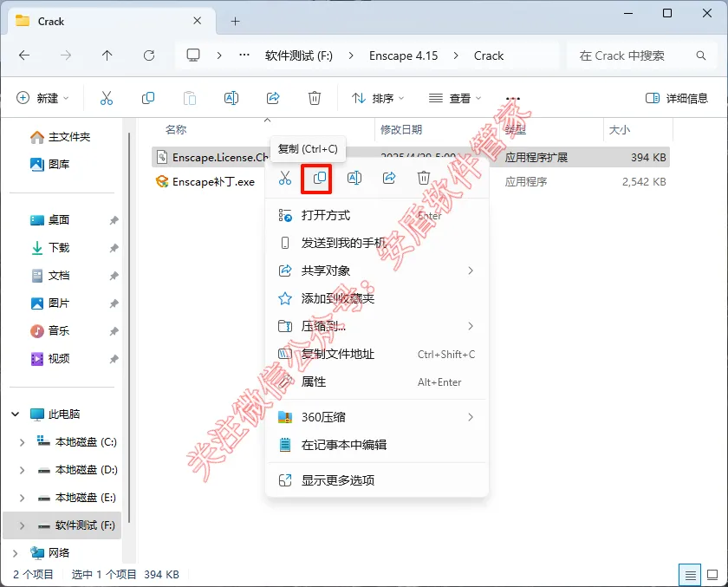Toggle the 详细信息 details pane
The image size is (728, 587).
(677, 98)
